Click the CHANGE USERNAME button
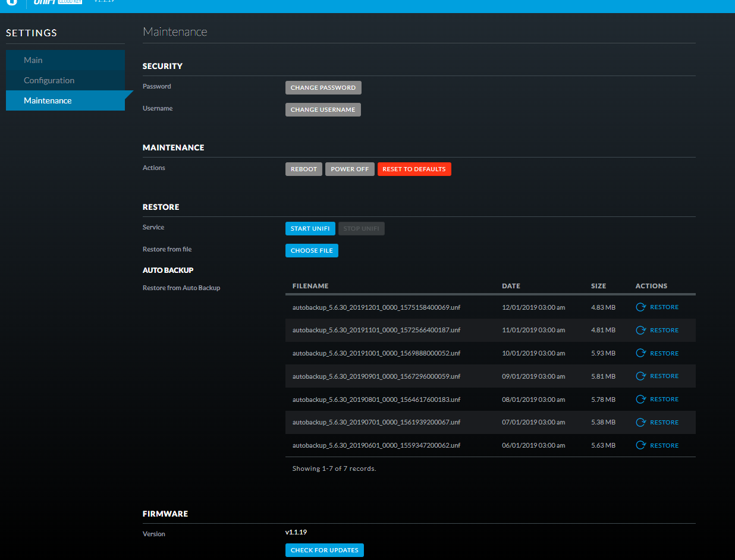 point(323,109)
